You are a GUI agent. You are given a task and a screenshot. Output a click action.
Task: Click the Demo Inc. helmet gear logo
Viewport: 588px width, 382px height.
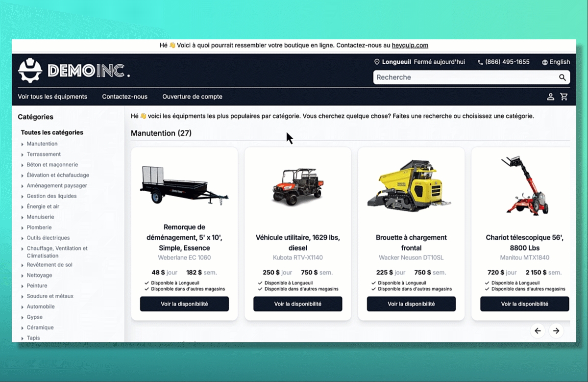click(x=30, y=71)
